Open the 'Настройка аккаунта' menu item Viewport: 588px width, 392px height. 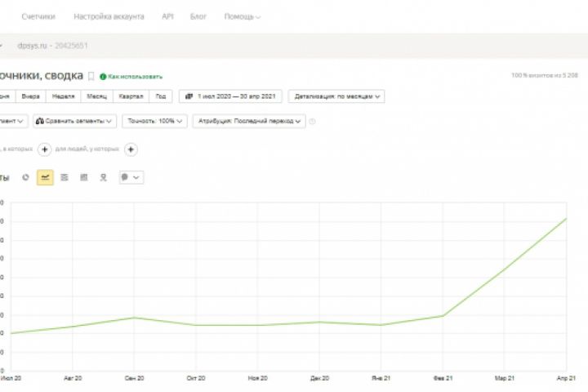(x=109, y=16)
